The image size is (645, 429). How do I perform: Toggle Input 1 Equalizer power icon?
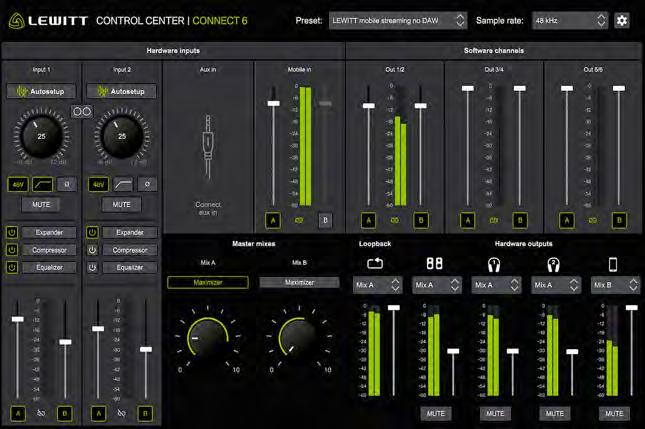coord(12,267)
